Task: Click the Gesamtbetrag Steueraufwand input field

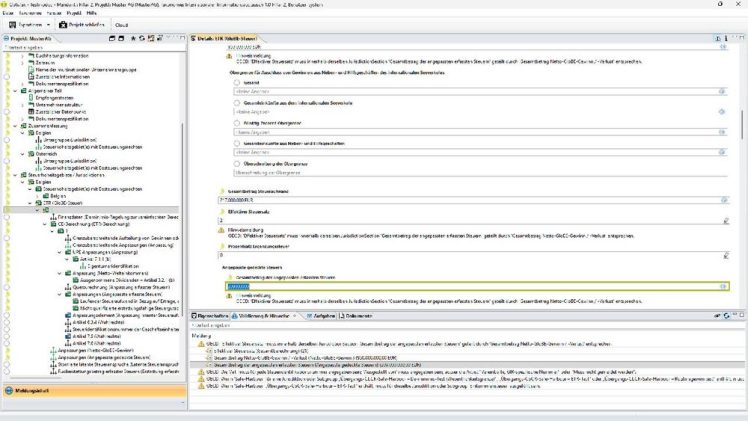Action: pos(473,200)
